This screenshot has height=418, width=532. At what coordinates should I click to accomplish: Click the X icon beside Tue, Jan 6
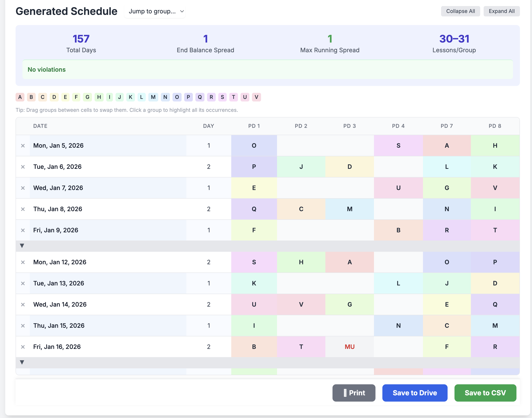pyautogui.click(x=23, y=167)
